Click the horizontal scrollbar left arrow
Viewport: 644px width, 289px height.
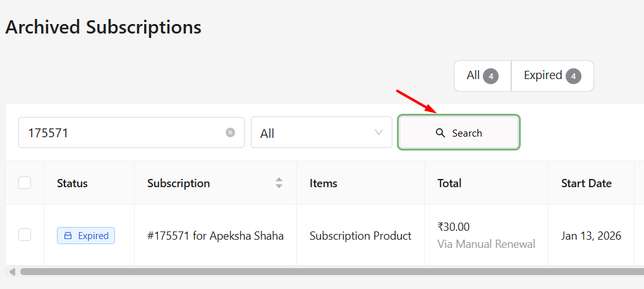pos(11,272)
